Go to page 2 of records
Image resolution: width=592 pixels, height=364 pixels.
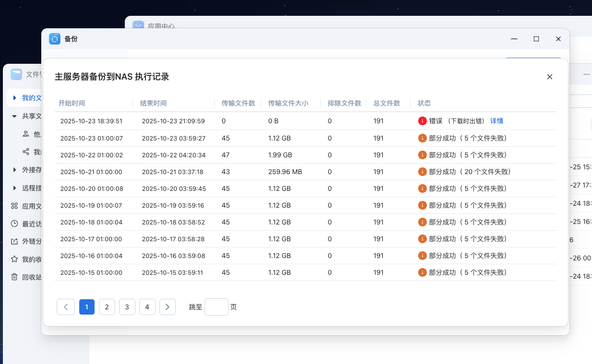click(x=107, y=307)
